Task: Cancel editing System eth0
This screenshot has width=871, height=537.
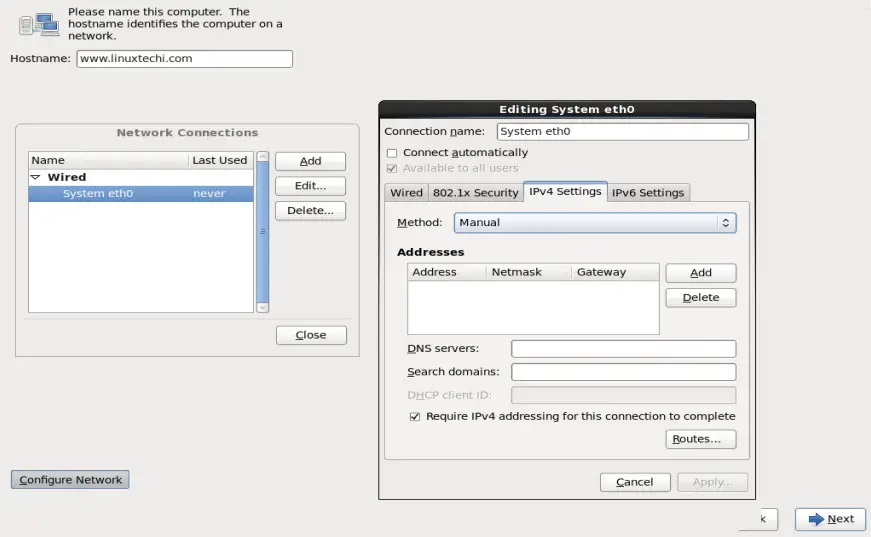Action: pyautogui.click(x=635, y=483)
